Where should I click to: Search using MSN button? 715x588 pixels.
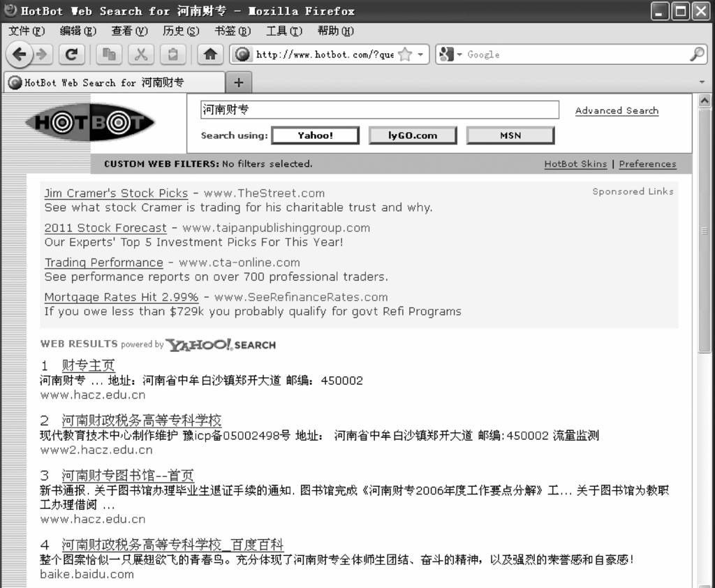pyautogui.click(x=510, y=135)
